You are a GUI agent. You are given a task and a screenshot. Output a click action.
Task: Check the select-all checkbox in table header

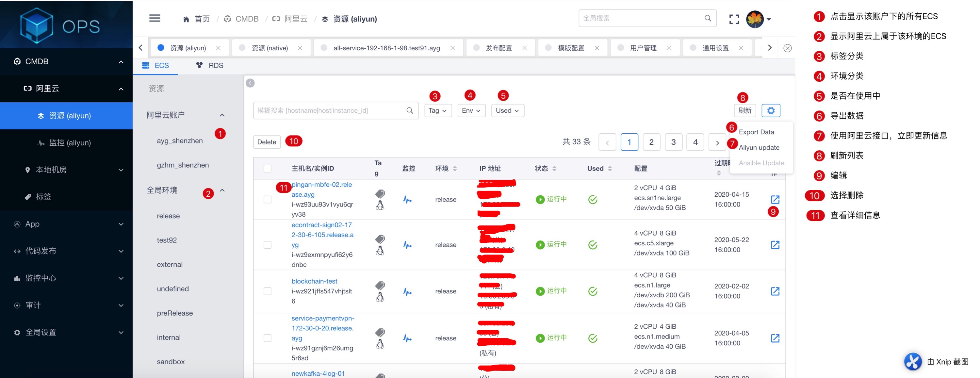point(268,168)
